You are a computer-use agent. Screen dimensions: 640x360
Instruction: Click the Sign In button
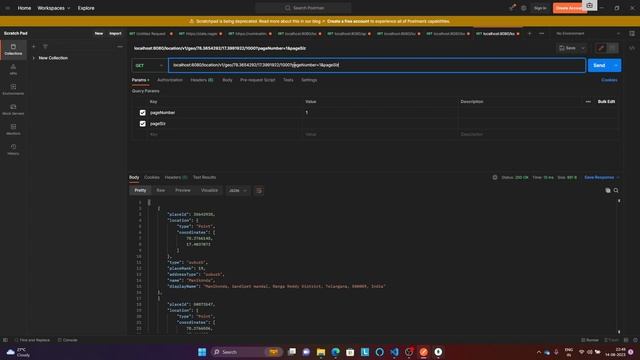[x=540, y=8]
